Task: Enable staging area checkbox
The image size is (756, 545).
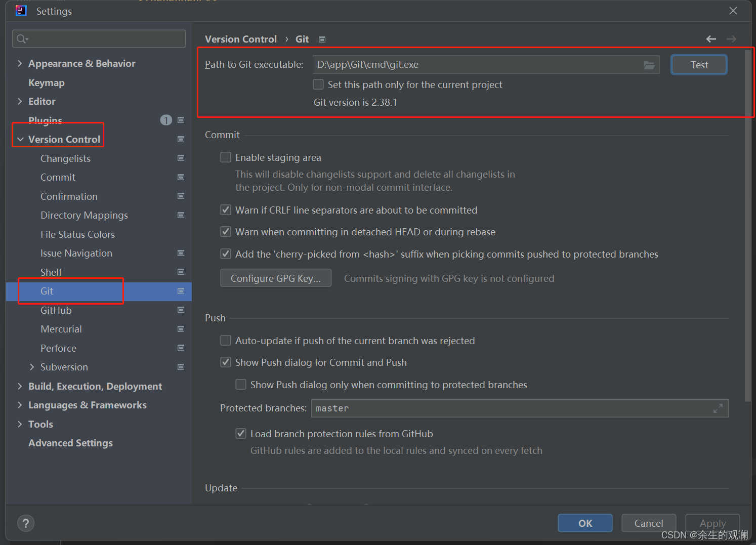Action: coord(226,157)
